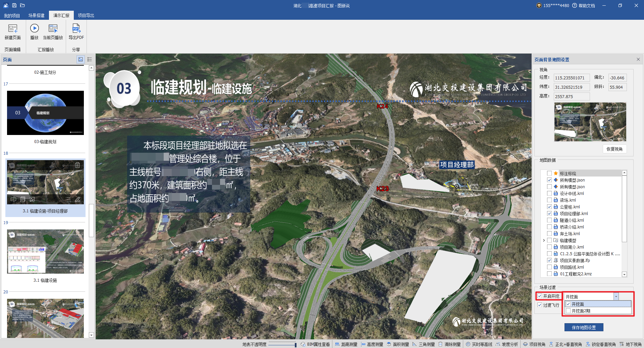Enable the 设计中线.kml layer checkbox
644x348 pixels.
point(549,194)
